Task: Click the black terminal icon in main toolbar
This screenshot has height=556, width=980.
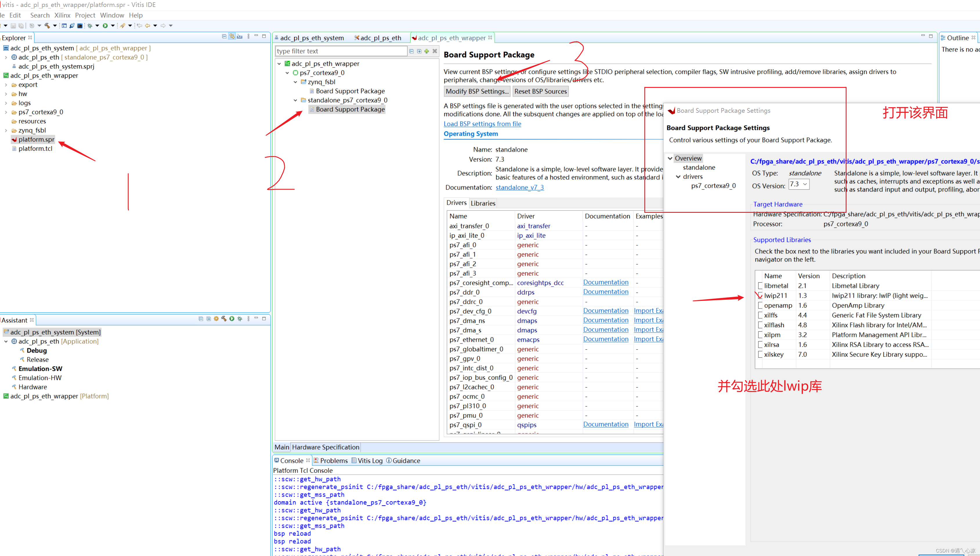Action: pos(79,26)
